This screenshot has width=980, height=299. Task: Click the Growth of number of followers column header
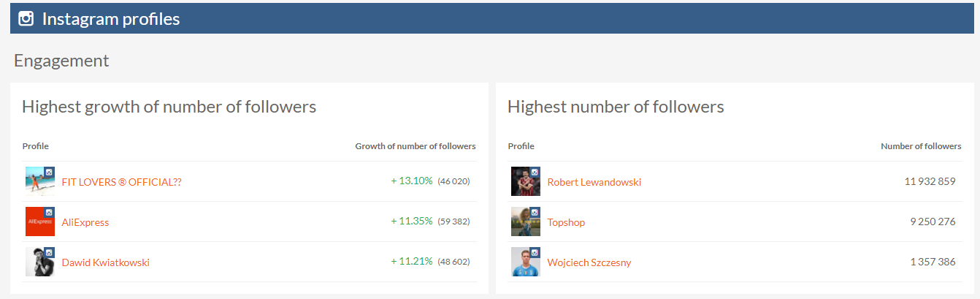pos(416,146)
